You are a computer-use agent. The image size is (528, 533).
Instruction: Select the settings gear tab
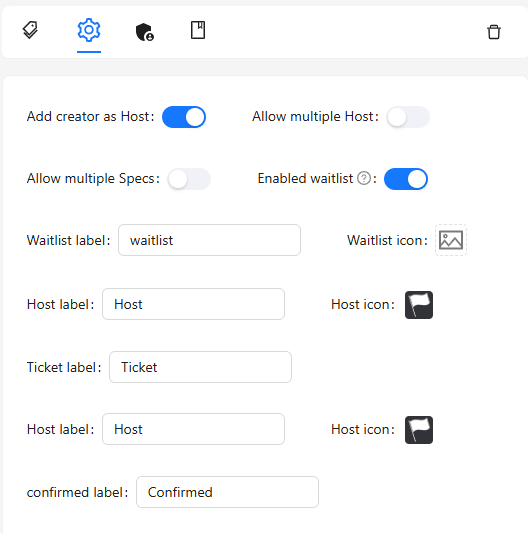(89, 30)
